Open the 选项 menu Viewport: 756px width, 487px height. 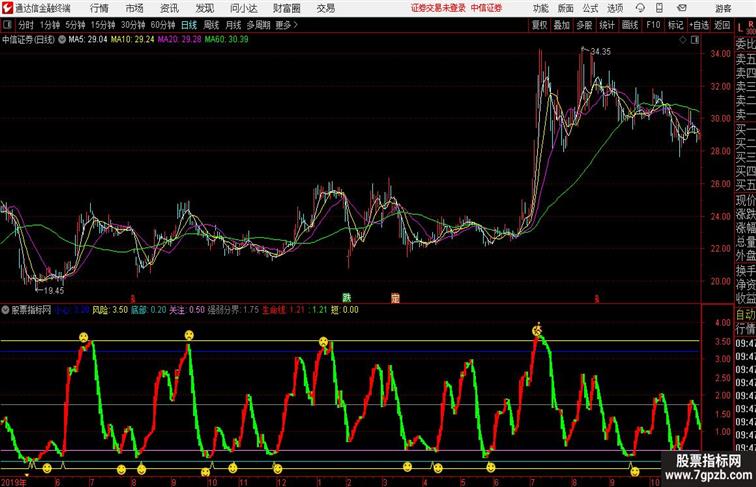615,8
